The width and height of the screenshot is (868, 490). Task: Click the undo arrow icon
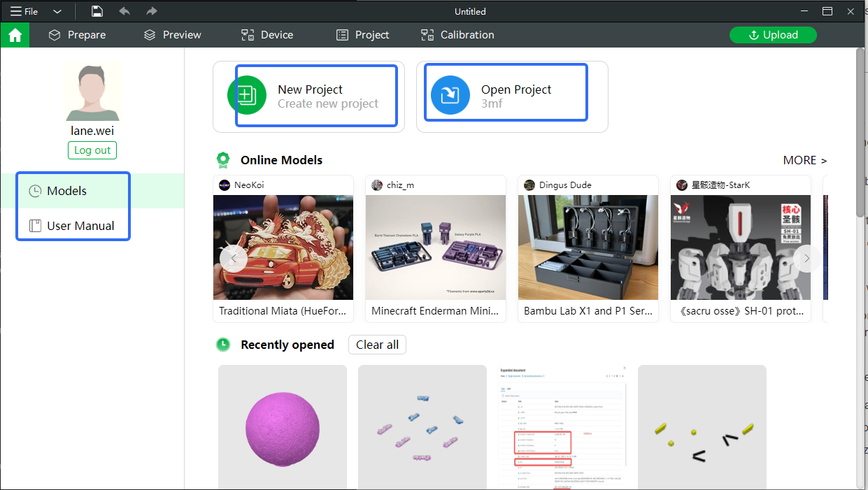click(x=124, y=11)
